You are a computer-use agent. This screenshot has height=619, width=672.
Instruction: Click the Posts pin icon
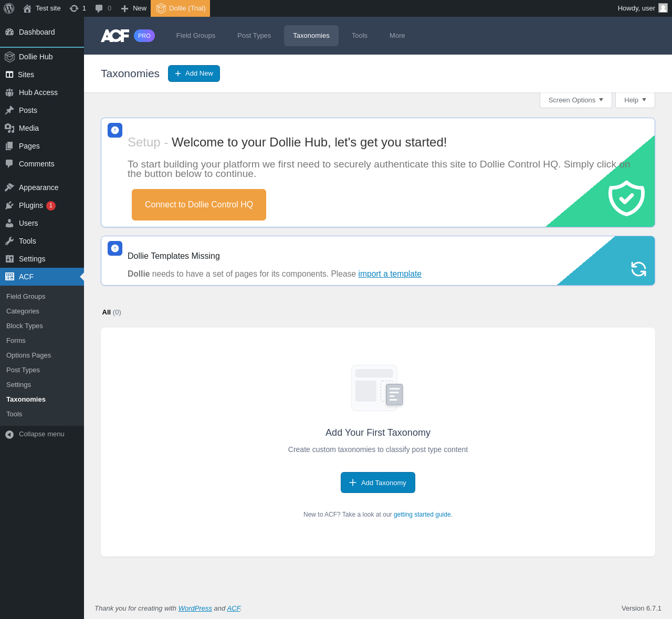click(9, 110)
